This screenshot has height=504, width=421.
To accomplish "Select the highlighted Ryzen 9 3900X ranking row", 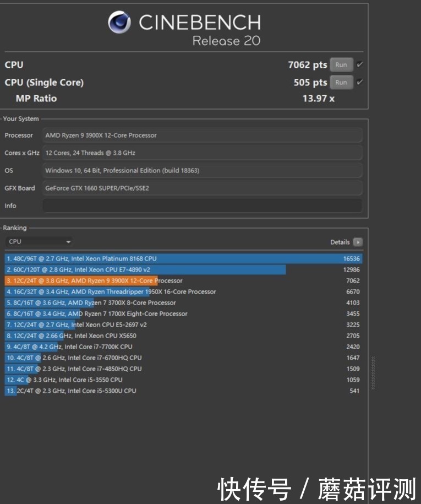I will point(183,281).
